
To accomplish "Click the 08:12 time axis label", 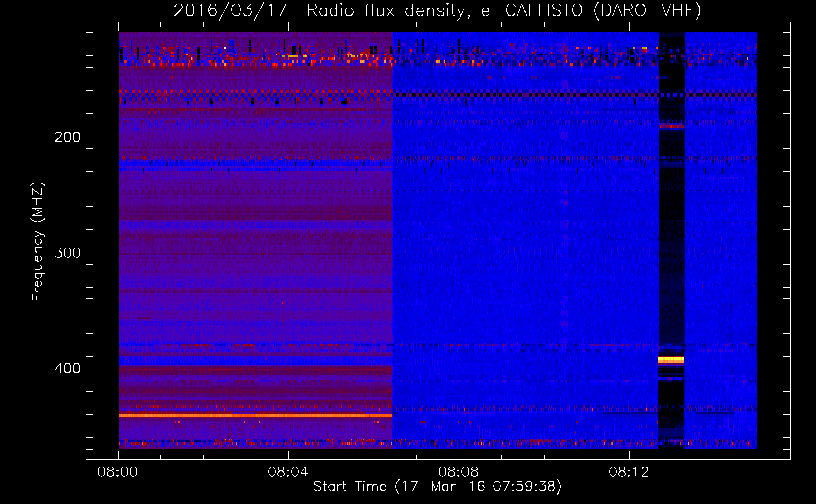I will pyautogui.click(x=629, y=472).
